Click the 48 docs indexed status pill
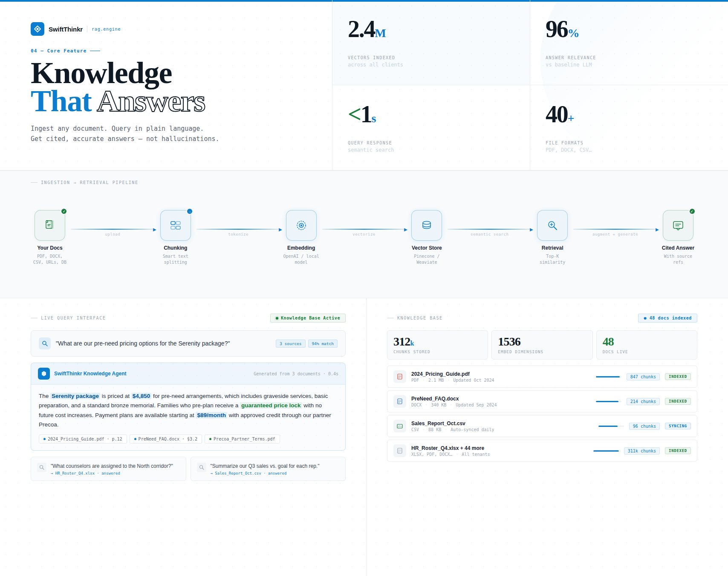 tap(667, 318)
